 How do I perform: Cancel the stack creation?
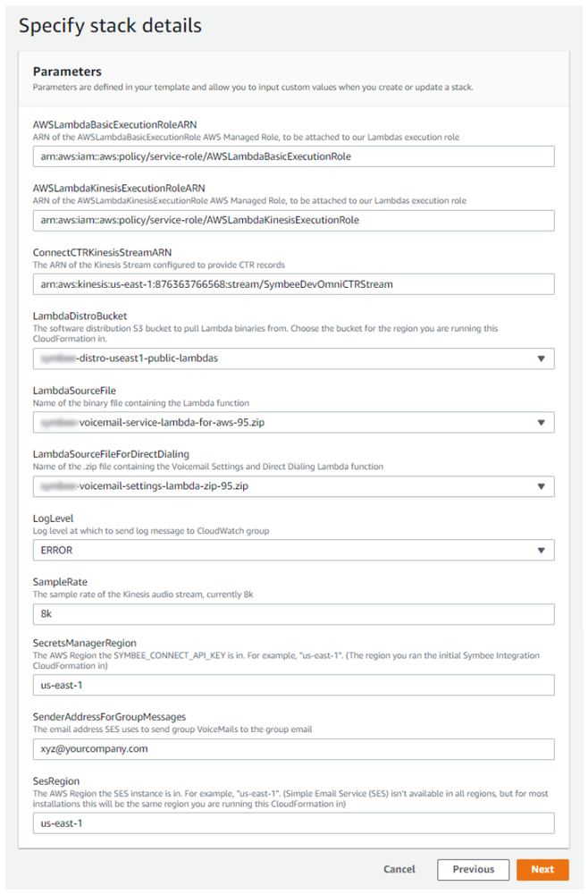399,869
